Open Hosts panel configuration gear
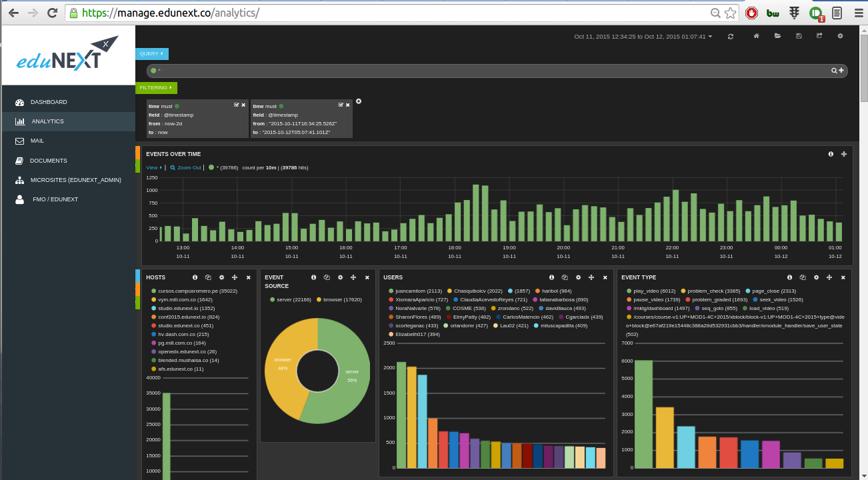 pyautogui.click(x=221, y=277)
